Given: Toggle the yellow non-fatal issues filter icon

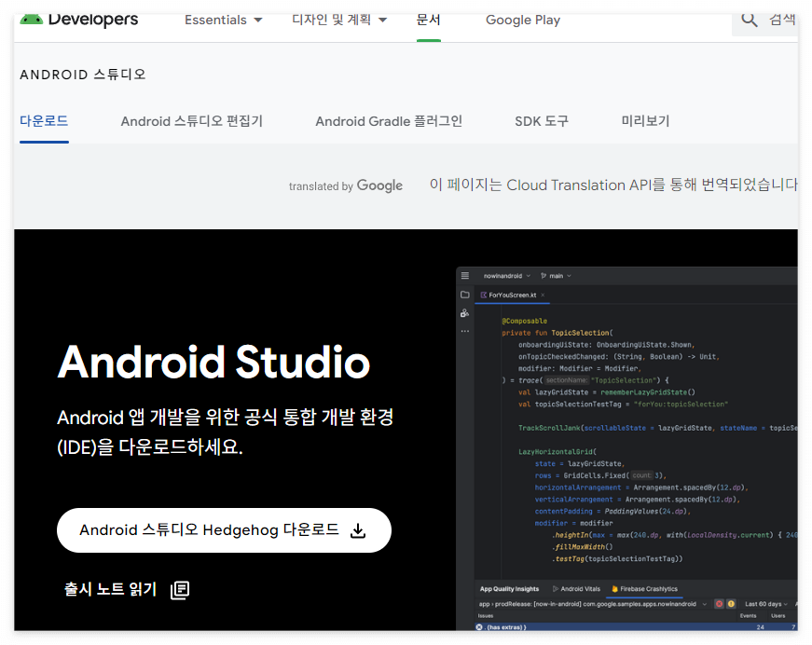Looking at the screenshot, I should coord(731,604).
